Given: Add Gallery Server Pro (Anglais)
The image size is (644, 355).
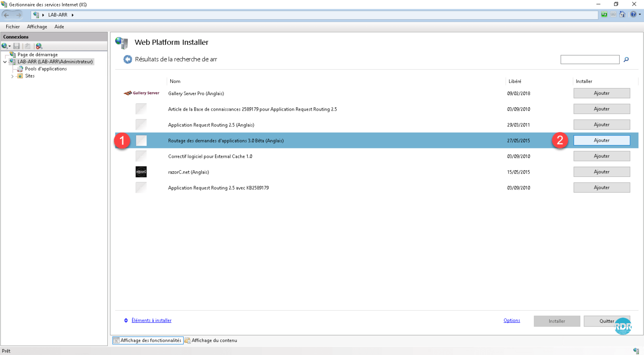Looking at the screenshot, I should tap(602, 93).
